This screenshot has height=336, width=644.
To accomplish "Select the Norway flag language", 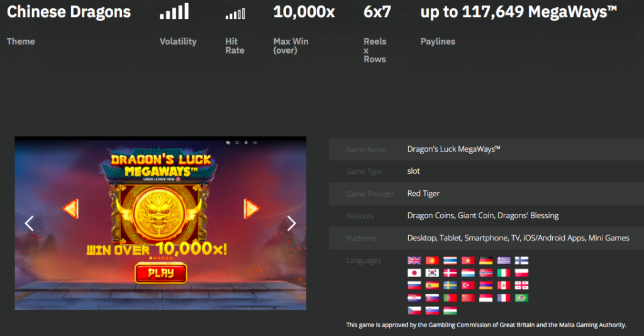I will [486, 272].
